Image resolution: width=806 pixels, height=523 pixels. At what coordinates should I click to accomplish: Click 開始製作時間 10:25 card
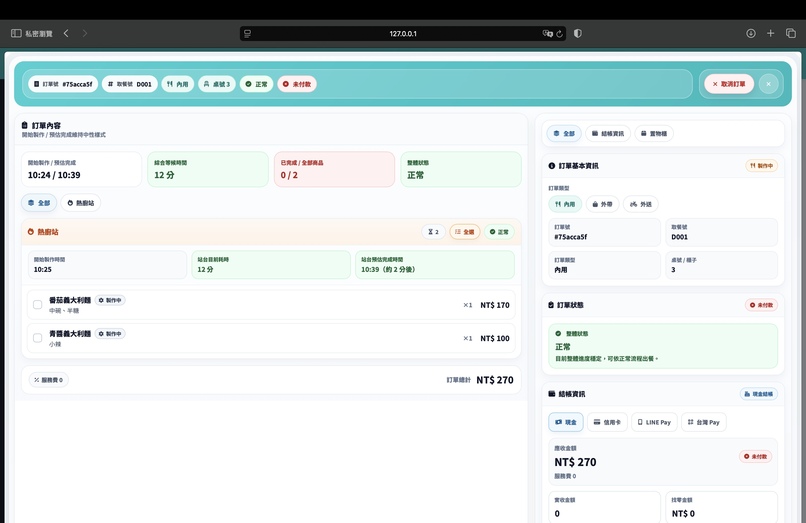[x=107, y=265]
